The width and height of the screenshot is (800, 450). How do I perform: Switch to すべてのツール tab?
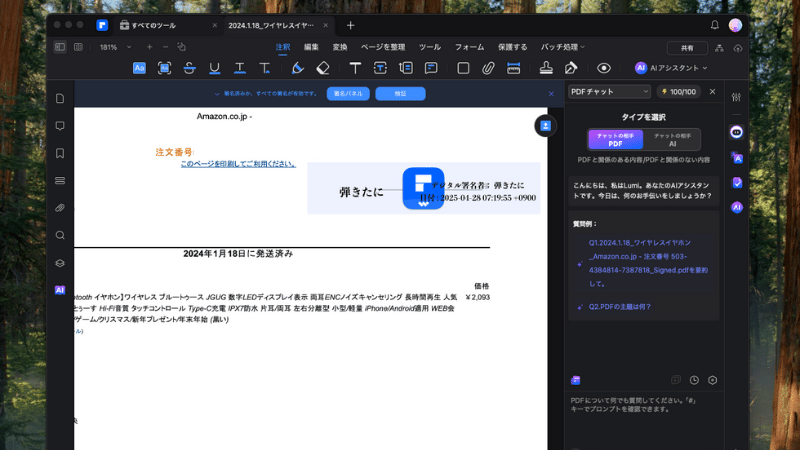point(153,26)
